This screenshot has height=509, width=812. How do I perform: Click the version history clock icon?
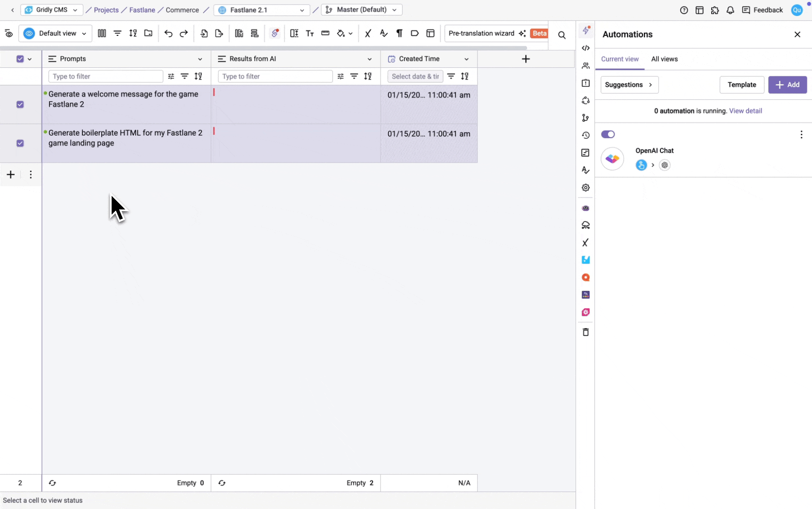click(585, 135)
